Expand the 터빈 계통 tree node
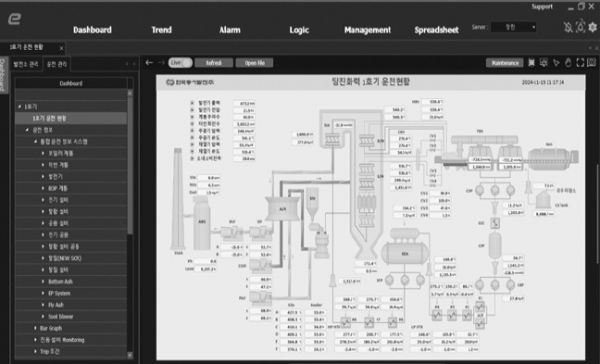Image resolution: width=600 pixels, height=364 pixels. pos(43,165)
